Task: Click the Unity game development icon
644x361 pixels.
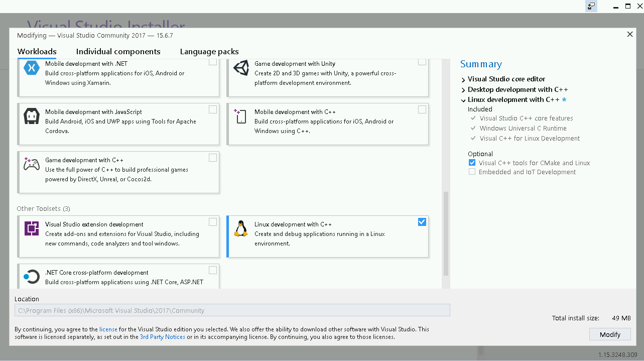Action: 241,68
